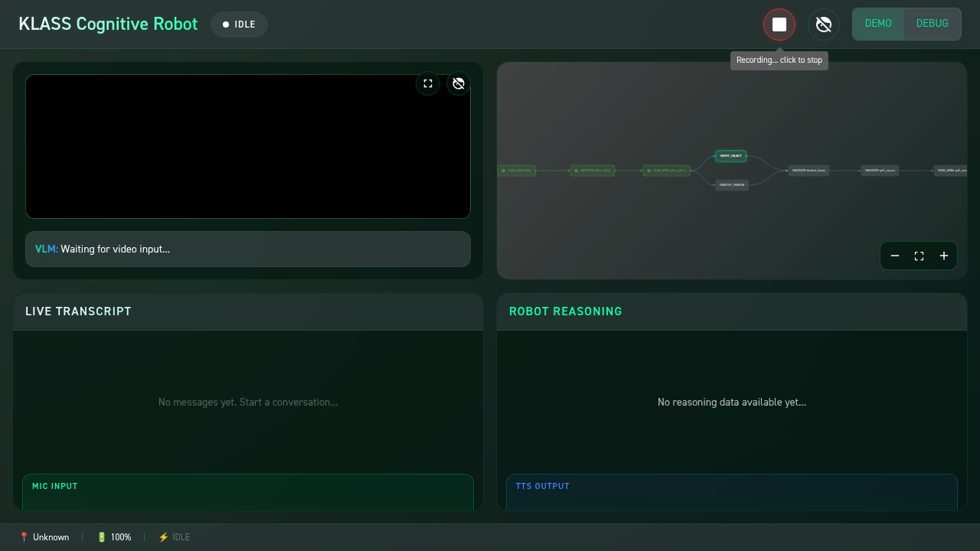Stop the recording with the stop button
The width and height of the screenshot is (980, 551).
coord(779,24)
